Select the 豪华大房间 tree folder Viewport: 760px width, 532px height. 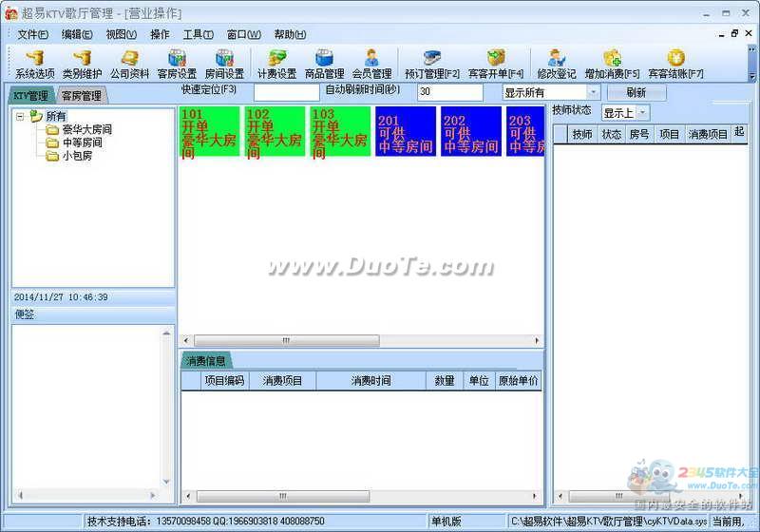point(86,129)
